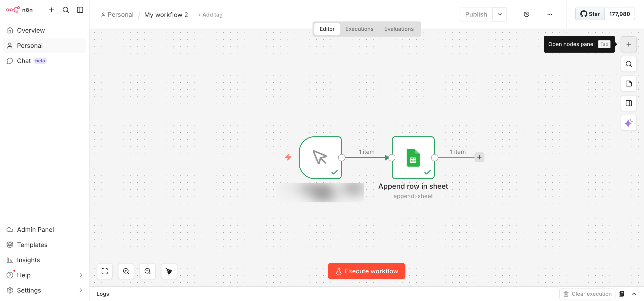This screenshot has height=301, width=644.
Task: Open the Publish dropdown arrow
Action: click(x=500, y=14)
